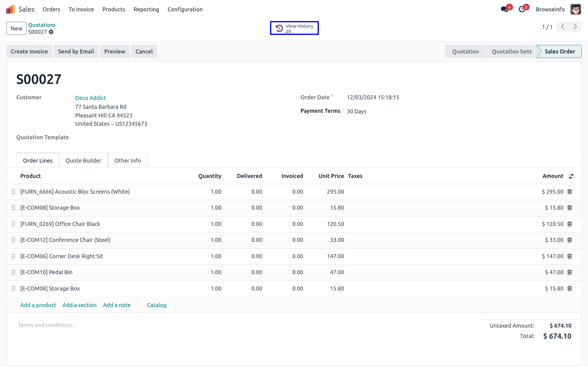Delete the Office Chair Black line
The width and height of the screenshot is (588, 367).
coord(570,224)
